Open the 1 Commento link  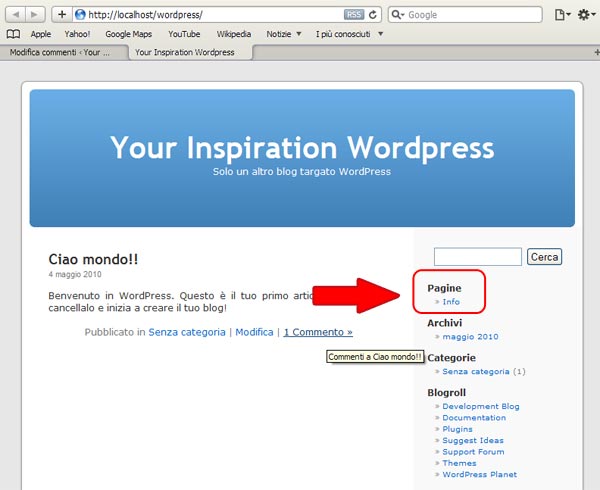click(x=318, y=332)
